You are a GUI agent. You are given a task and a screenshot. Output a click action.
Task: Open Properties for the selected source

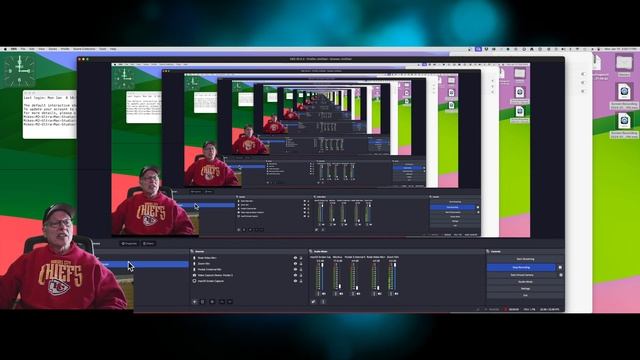tap(129, 244)
